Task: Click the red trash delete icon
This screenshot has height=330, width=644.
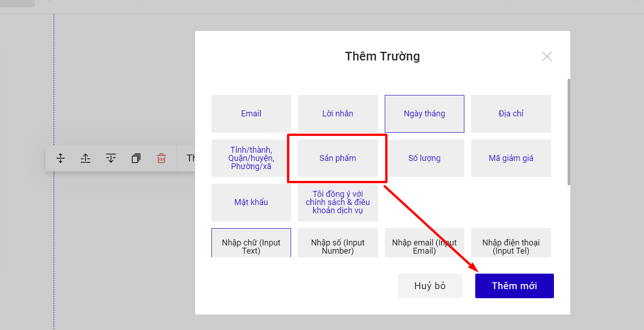Action: pos(161,158)
